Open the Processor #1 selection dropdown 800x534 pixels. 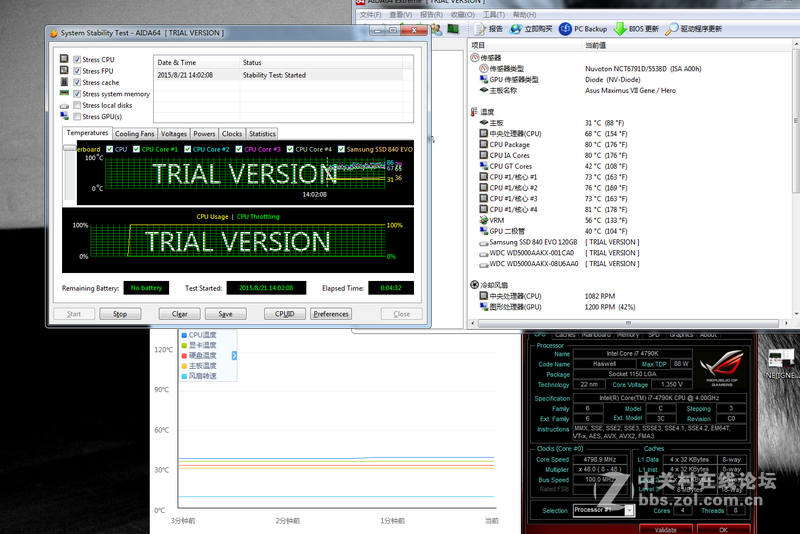click(x=603, y=510)
